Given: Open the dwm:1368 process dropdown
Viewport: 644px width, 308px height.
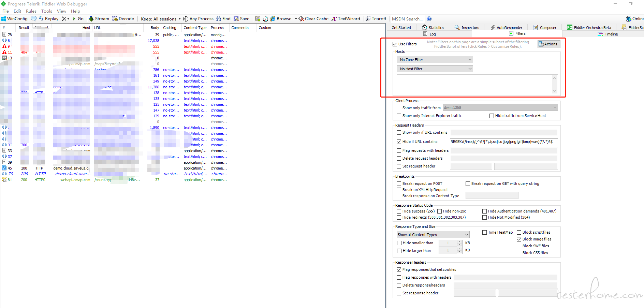Looking at the screenshot, I should (x=500, y=107).
